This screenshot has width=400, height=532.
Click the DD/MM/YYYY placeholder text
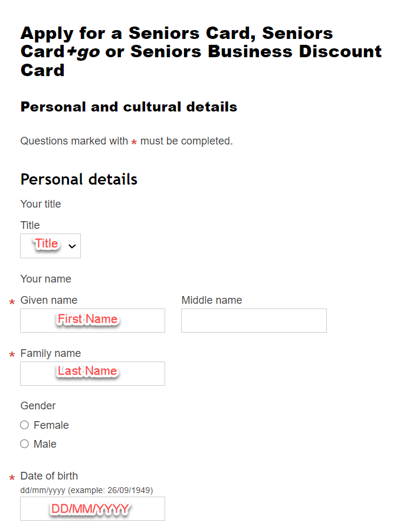(x=91, y=508)
